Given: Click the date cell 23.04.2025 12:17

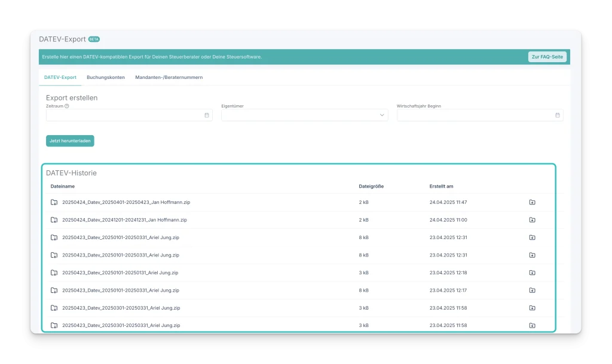Looking at the screenshot, I should point(448,290).
